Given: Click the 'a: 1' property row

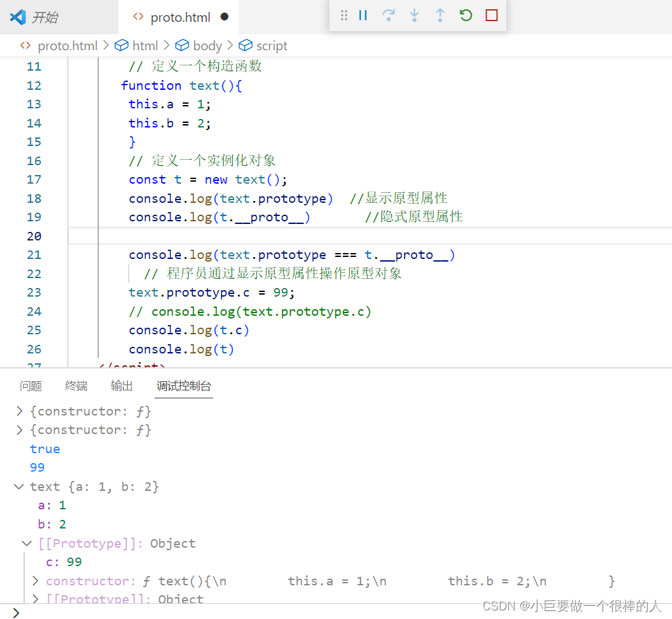Looking at the screenshot, I should (x=52, y=505).
